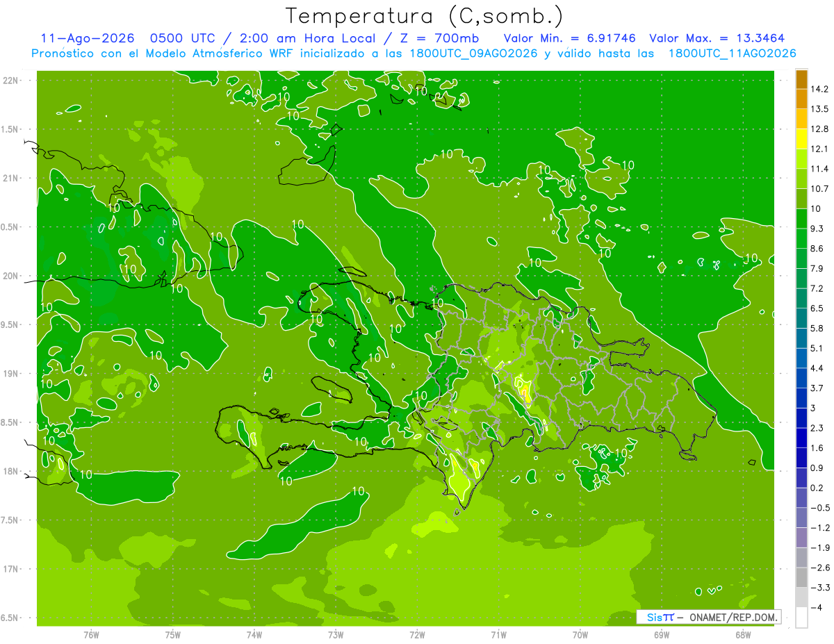Click the valid-until time "1800UTC_11AGO2026"
This screenshot has width=834, height=644.
tap(733, 53)
